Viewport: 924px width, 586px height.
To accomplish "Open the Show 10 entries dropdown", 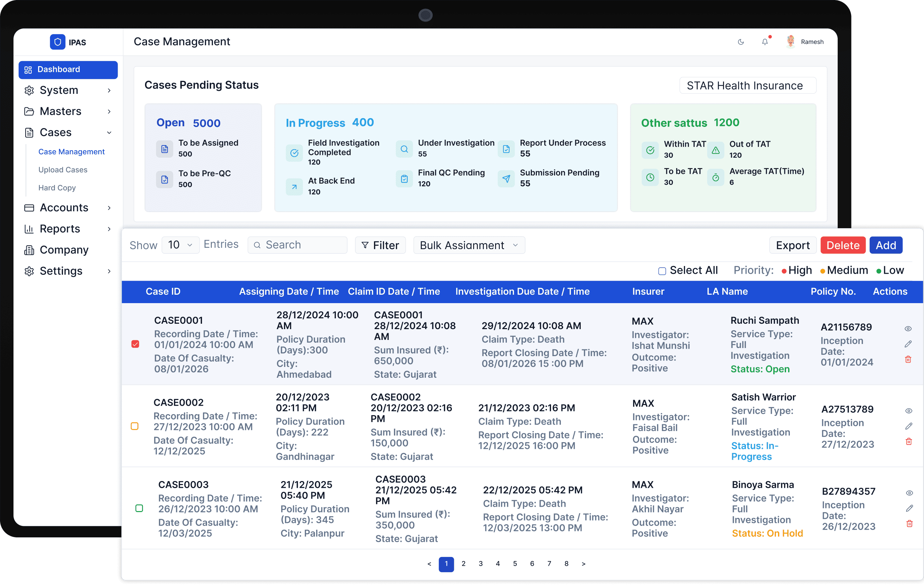I will pyautogui.click(x=180, y=245).
